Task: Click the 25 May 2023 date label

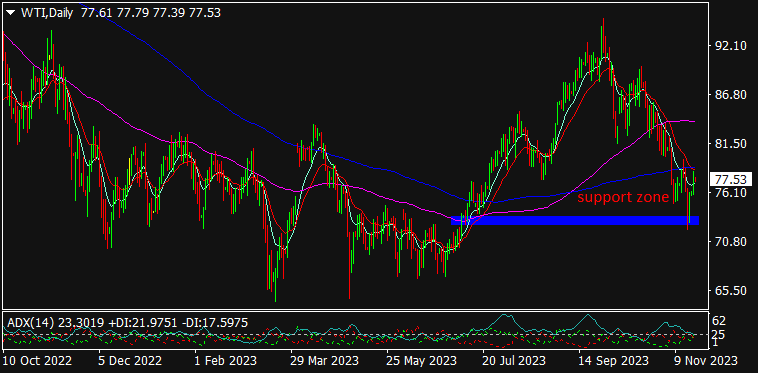Action: pos(422,361)
